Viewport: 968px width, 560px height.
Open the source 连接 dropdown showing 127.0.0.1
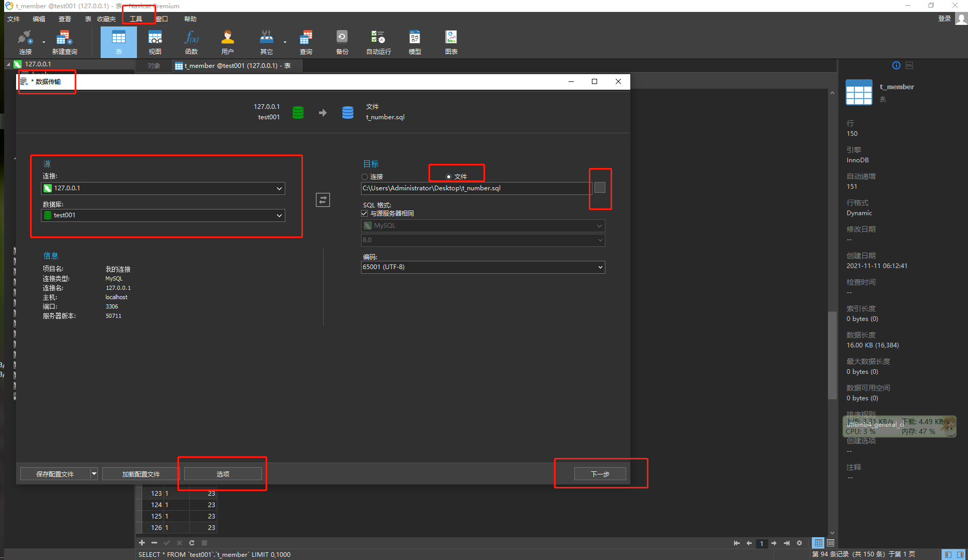pyautogui.click(x=163, y=188)
